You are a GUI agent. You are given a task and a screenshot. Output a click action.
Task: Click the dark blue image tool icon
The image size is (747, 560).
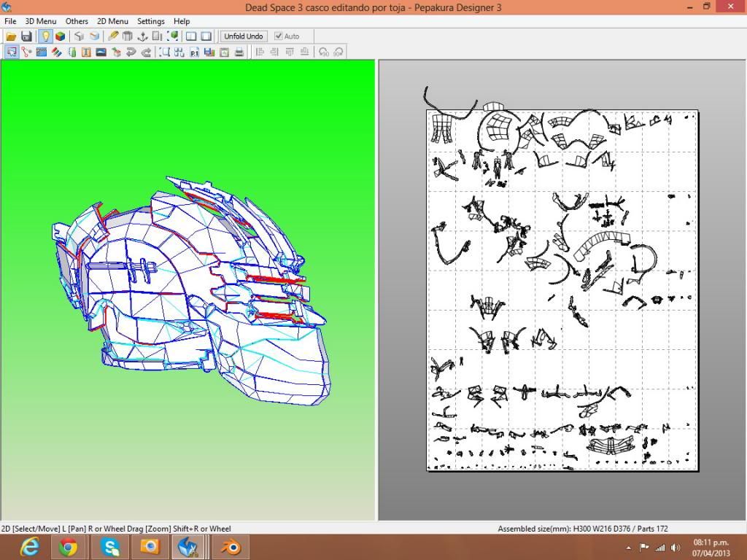point(101,52)
